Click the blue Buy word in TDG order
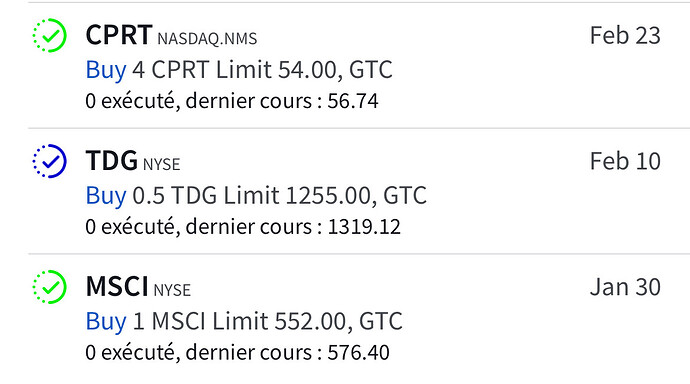The image size is (690, 384). click(x=106, y=196)
